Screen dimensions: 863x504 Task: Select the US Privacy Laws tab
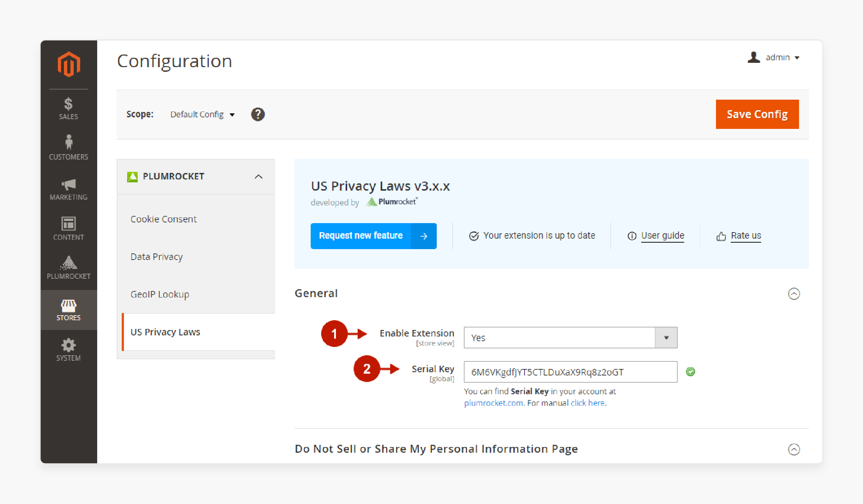(199, 332)
